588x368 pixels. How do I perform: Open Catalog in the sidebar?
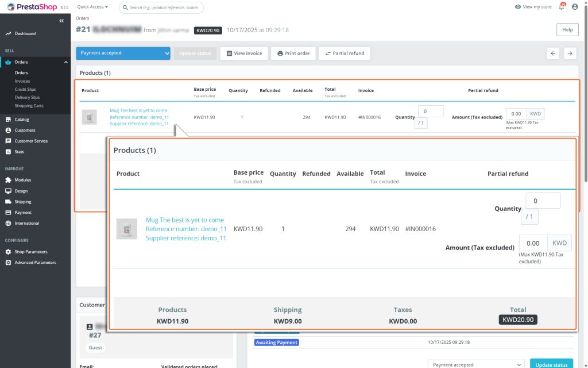tap(22, 120)
